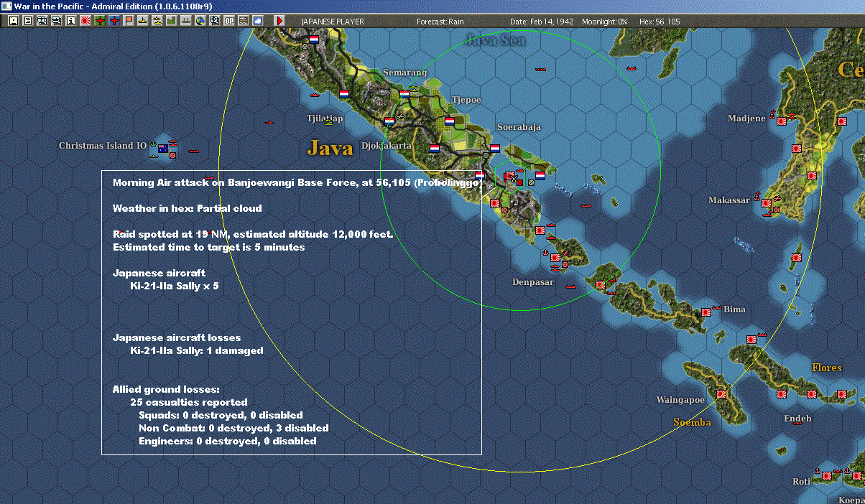This screenshot has width=865, height=504.
Task: Select Dutch flag unit near Soerabaja
Action: [495, 149]
